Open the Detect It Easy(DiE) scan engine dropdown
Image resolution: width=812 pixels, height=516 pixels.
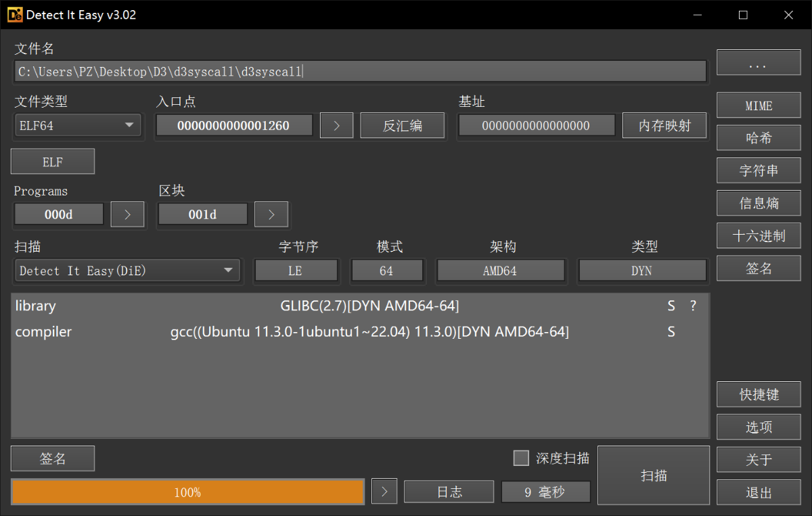click(127, 271)
